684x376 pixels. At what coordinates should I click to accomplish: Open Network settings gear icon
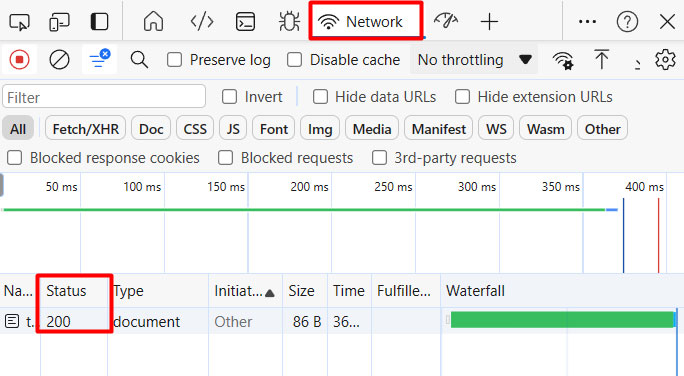click(x=665, y=59)
